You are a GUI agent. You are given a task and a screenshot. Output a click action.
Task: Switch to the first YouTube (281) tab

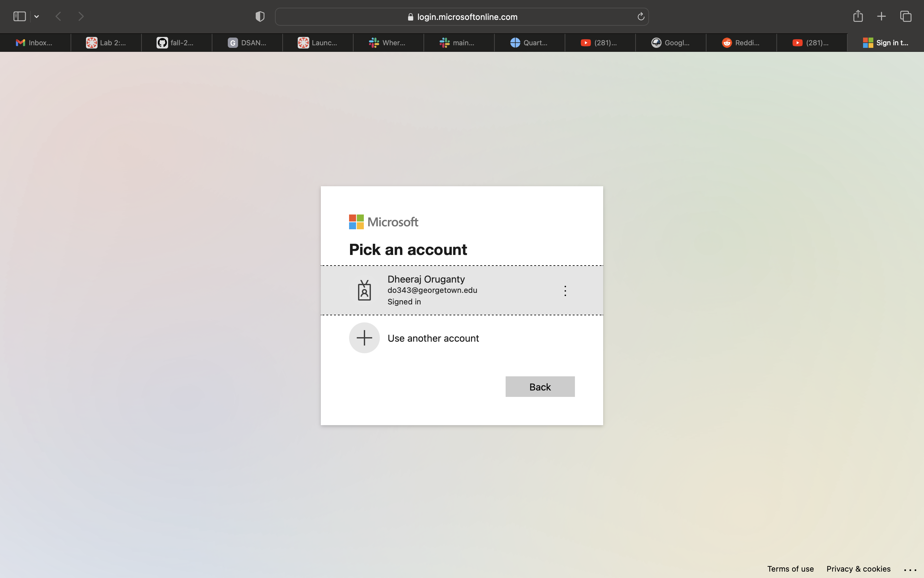tap(601, 43)
